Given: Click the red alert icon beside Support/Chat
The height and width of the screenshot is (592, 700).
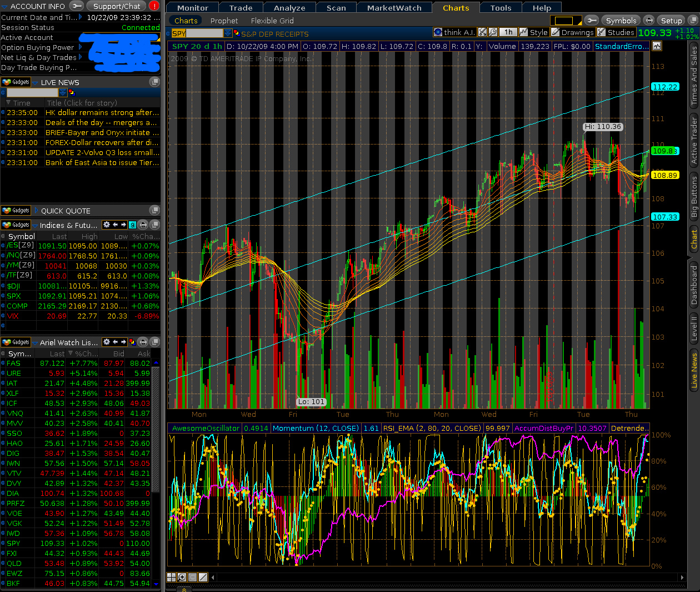Looking at the screenshot, I should [x=154, y=6].
